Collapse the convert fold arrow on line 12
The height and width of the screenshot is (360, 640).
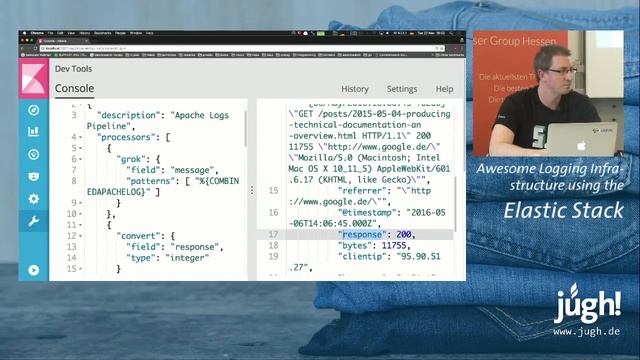(80, 236)
